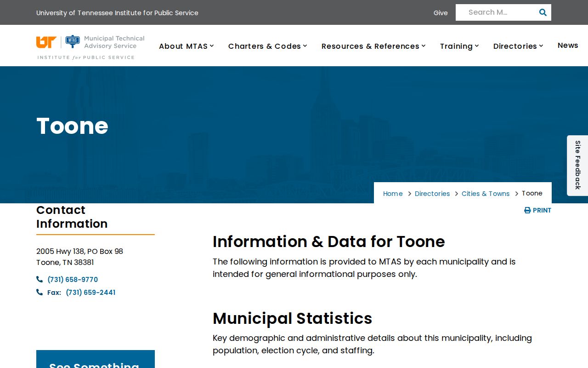Open Directories in the breadcrumb trail

coord(432,194)
